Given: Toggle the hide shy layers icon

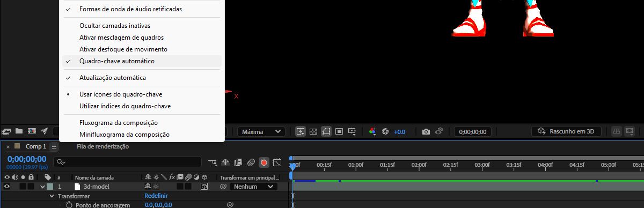Looking at the screenshot, I should pos(225,162).
